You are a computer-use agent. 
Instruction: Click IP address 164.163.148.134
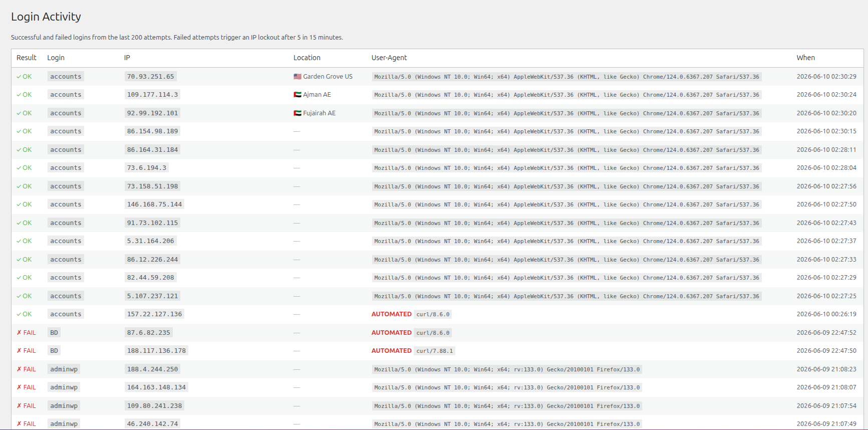(157, 387)
